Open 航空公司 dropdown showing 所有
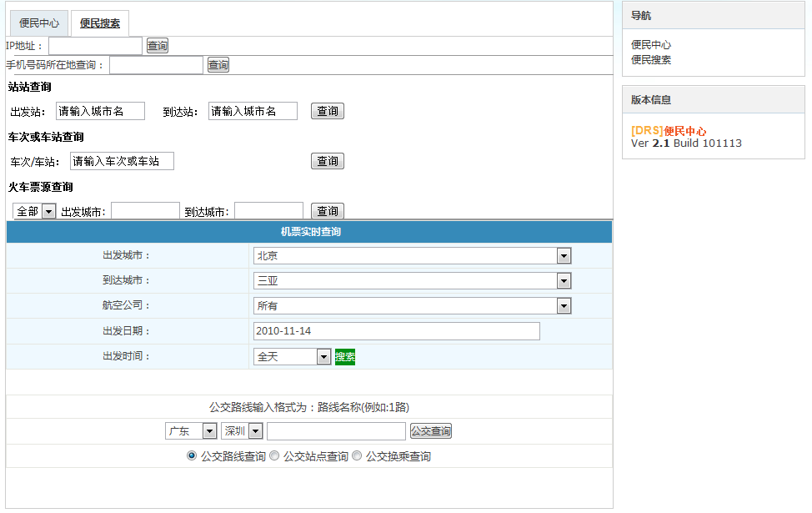The height and width of the screenshot is (513, 812). coord(412,306)
